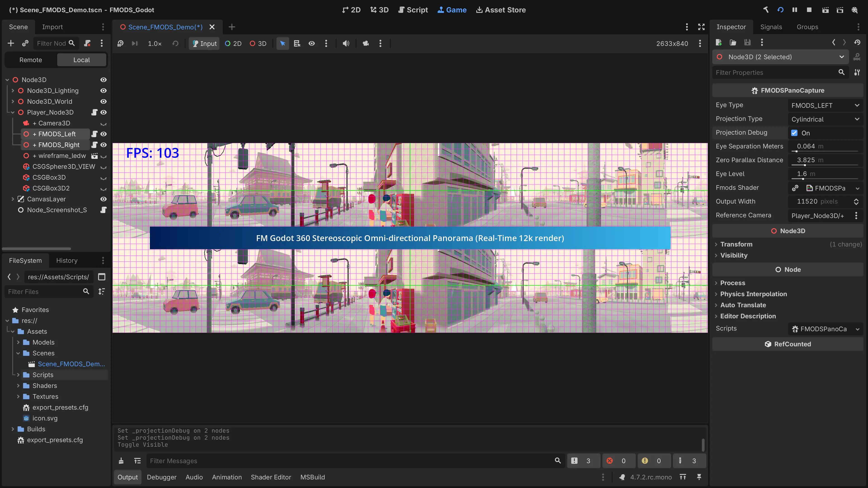Open the Debugger bottom panel

[x=161, y=477]
